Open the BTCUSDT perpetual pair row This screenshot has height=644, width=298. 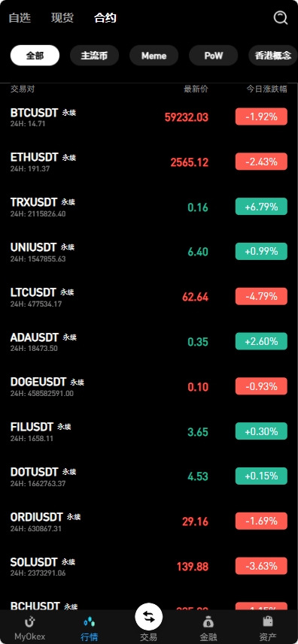coord(149,117)
